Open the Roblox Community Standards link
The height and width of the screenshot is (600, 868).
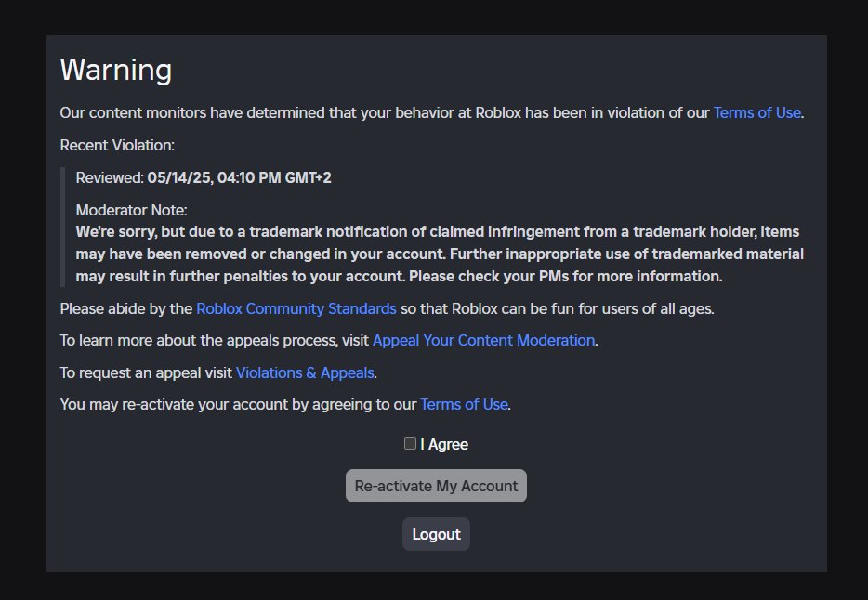296,308
